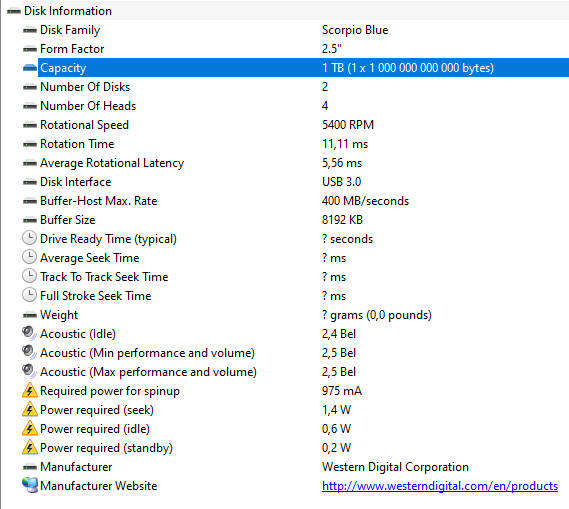Click the icon beside Buffer Size
The width and height of the screenshot is (569, 509).
tap(30, 220)
